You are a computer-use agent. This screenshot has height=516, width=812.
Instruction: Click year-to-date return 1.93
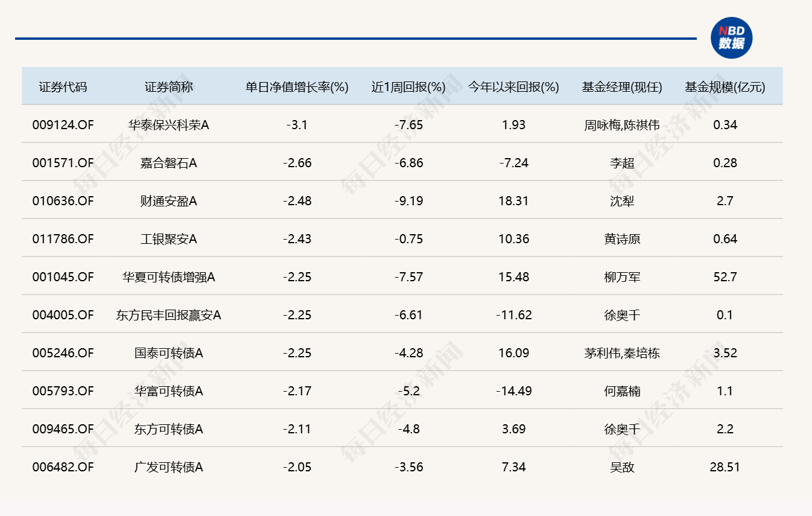point(514,125)
